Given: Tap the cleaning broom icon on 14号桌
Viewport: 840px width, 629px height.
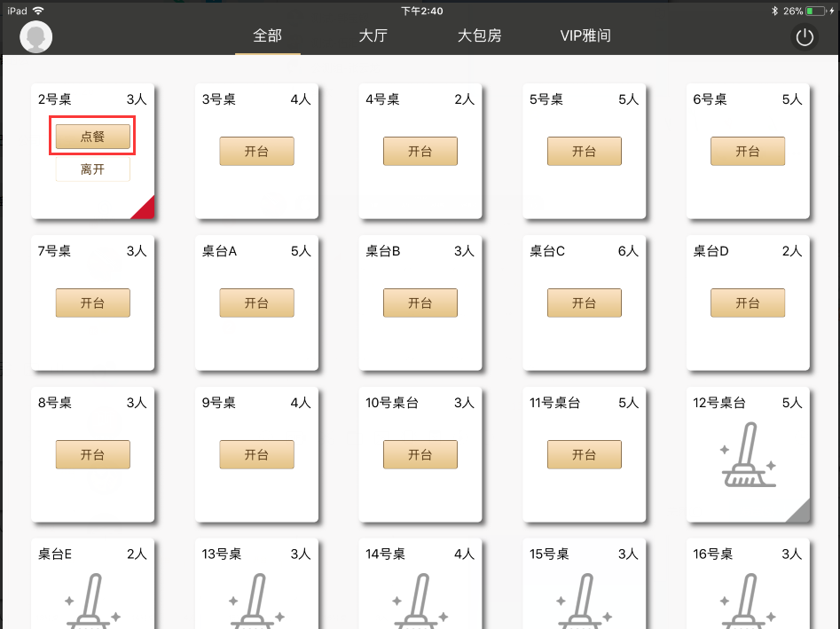Looking at the screenshot, I should (x=420, y=601).
